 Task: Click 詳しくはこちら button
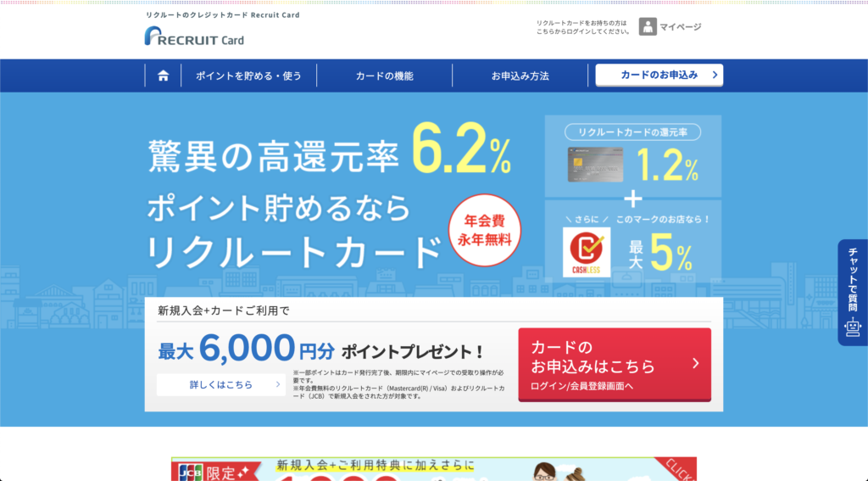221,384
